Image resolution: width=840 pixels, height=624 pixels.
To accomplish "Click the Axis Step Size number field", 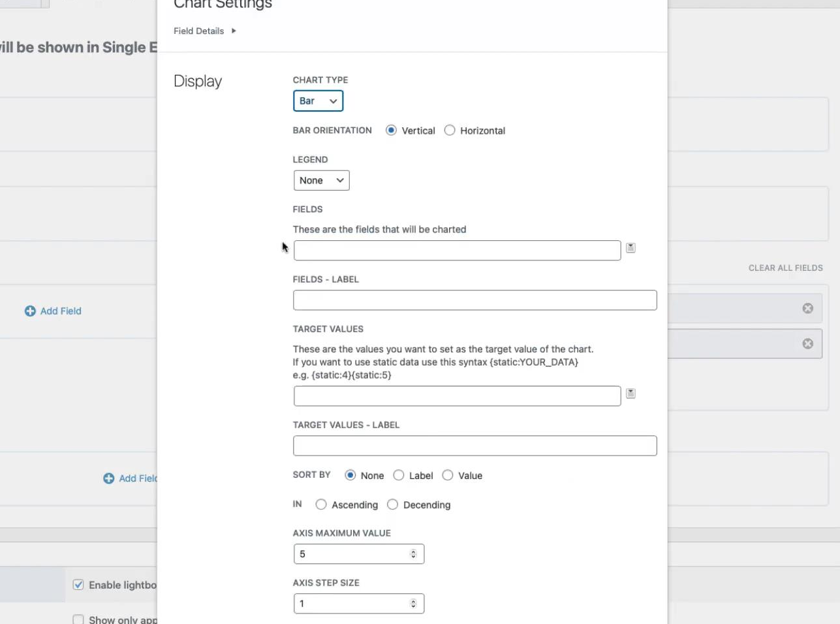I will (x=359, y=604).
